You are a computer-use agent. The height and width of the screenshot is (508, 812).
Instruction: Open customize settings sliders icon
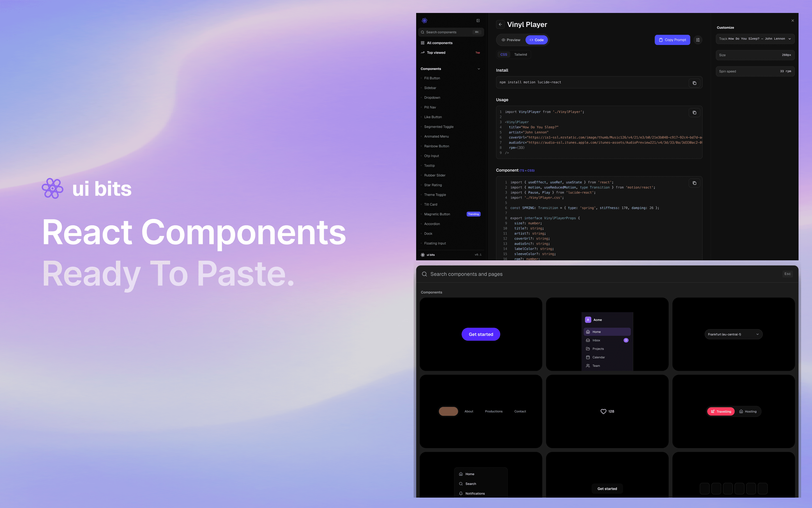coord(698,40)
